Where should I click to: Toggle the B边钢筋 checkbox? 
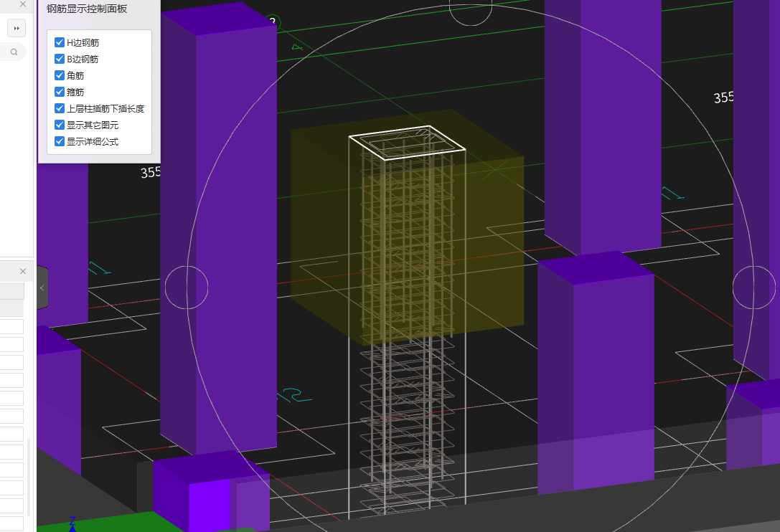pos(59,59)
